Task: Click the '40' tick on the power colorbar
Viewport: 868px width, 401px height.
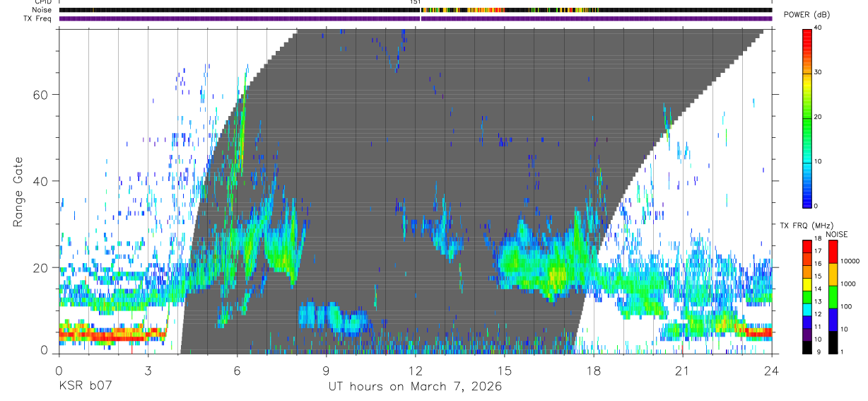Action: point(816,28)
